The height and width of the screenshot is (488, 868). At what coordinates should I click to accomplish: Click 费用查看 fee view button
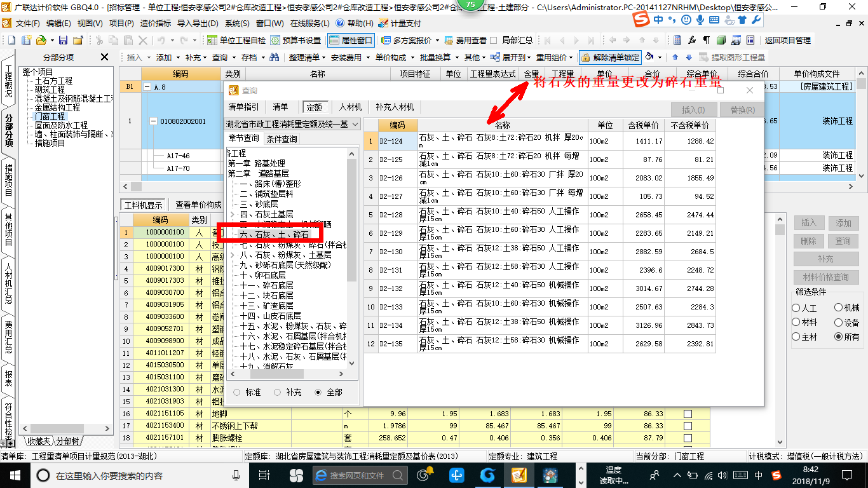(x=465, y=40)
